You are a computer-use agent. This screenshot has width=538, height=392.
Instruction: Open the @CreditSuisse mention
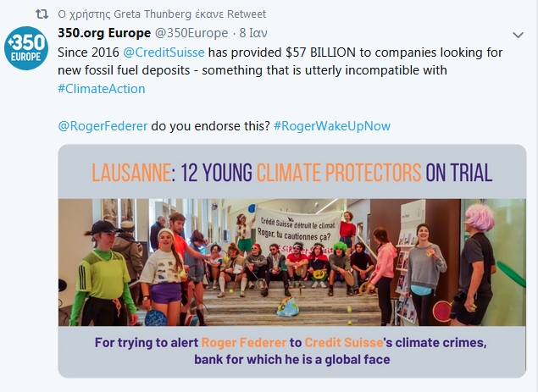(164, 52)
